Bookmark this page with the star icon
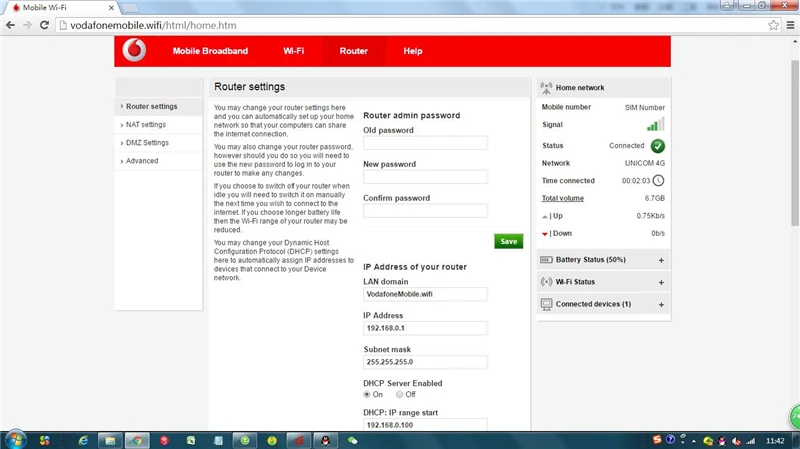Viewport: 800px width, 449px height. [773, 25]
